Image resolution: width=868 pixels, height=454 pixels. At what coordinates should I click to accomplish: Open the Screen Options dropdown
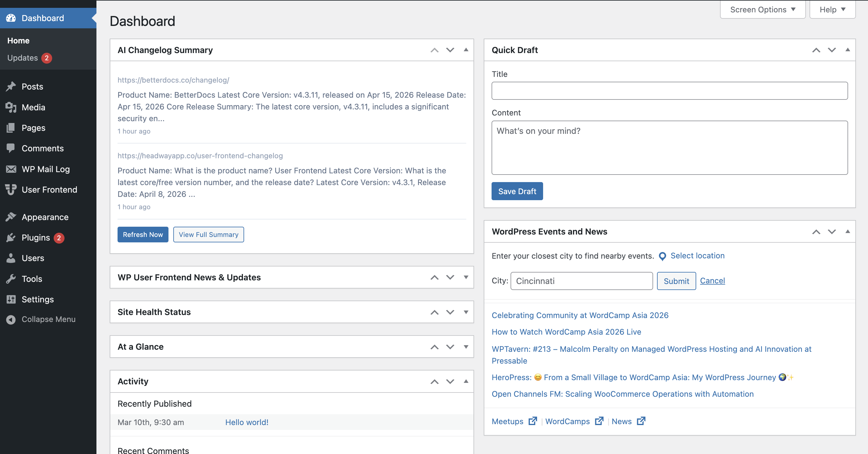click(762, 9)
